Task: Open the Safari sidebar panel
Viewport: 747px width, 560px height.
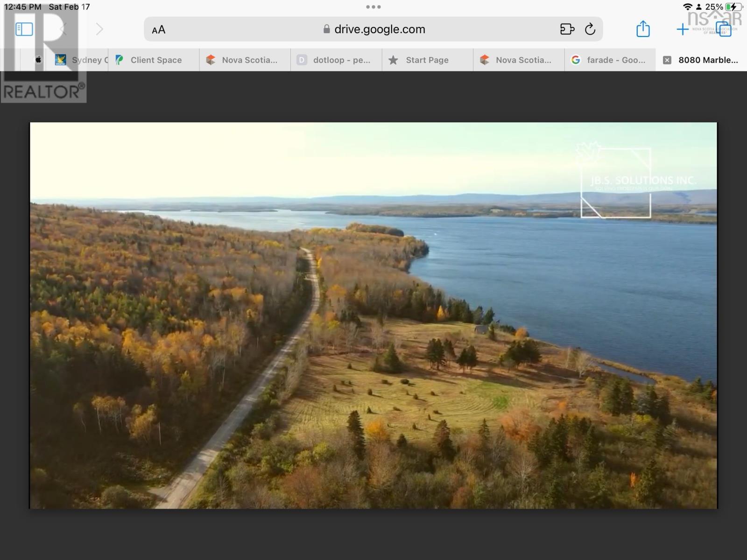Action: 23,28
